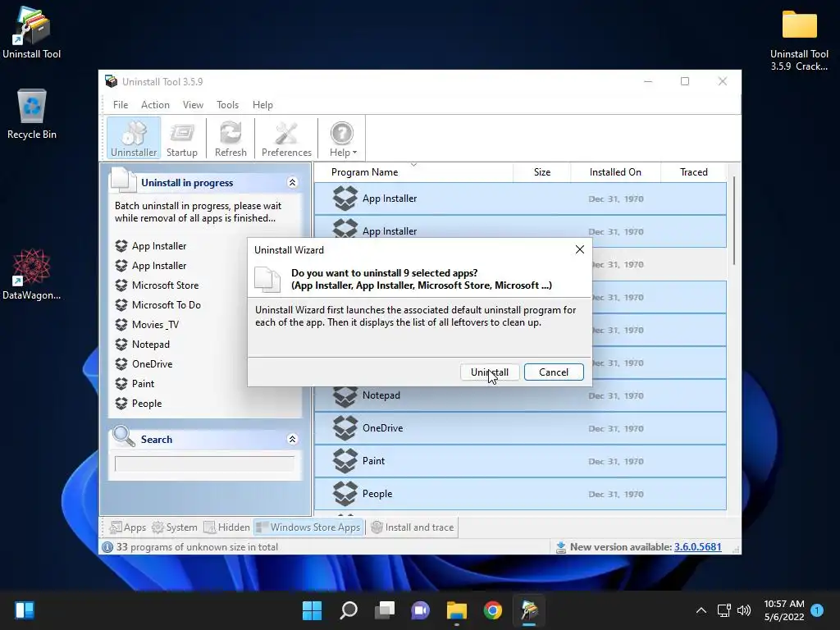Select the Uninstaller toolbar icon
The image size is (840, 630).
(x=134, y=139)
